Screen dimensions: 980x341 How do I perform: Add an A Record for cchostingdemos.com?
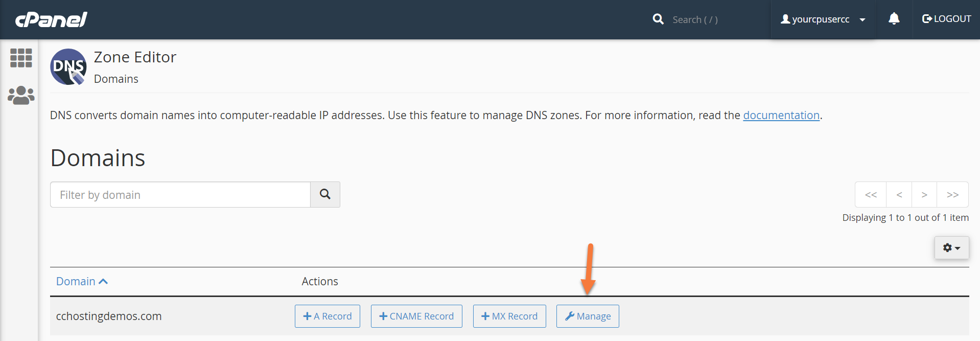click(328, 316)
